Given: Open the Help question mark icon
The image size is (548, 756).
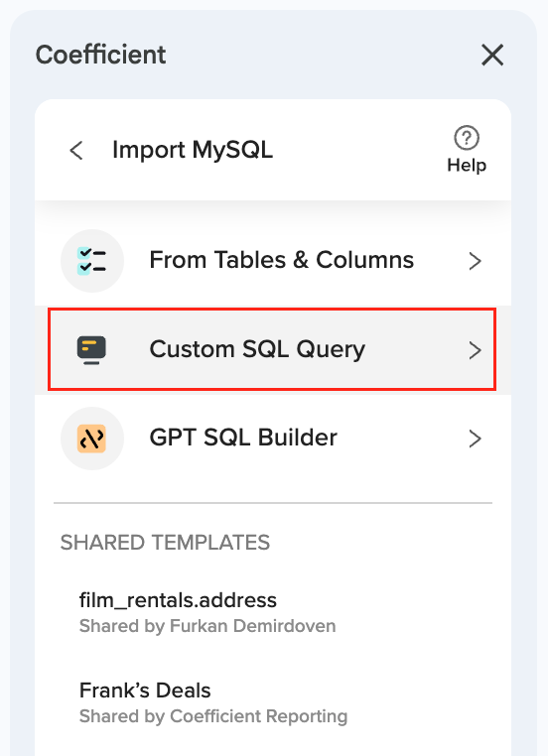Looking at the screenshot, I should point(467,138).
